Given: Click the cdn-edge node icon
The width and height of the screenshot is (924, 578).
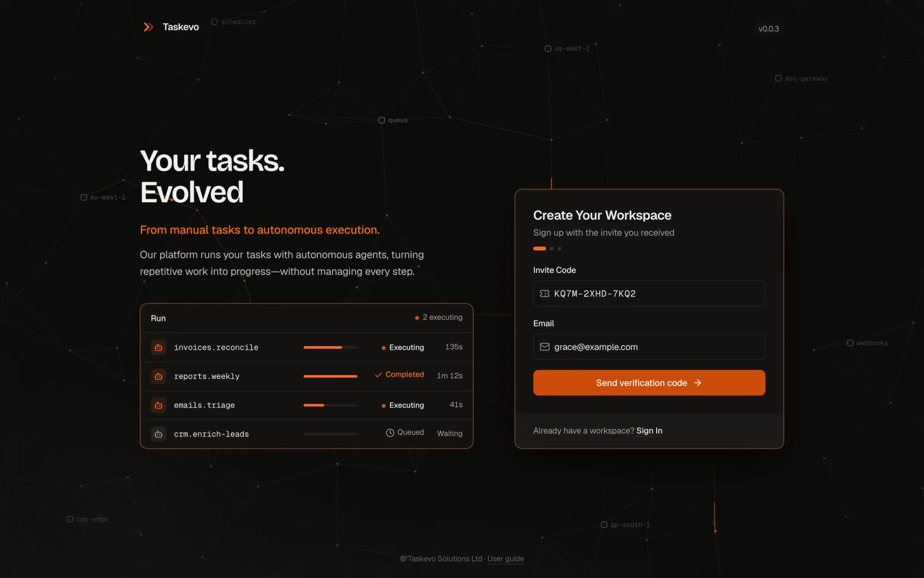Looking at the screenshot, I should pyautogui.click(x=70, y=519).
